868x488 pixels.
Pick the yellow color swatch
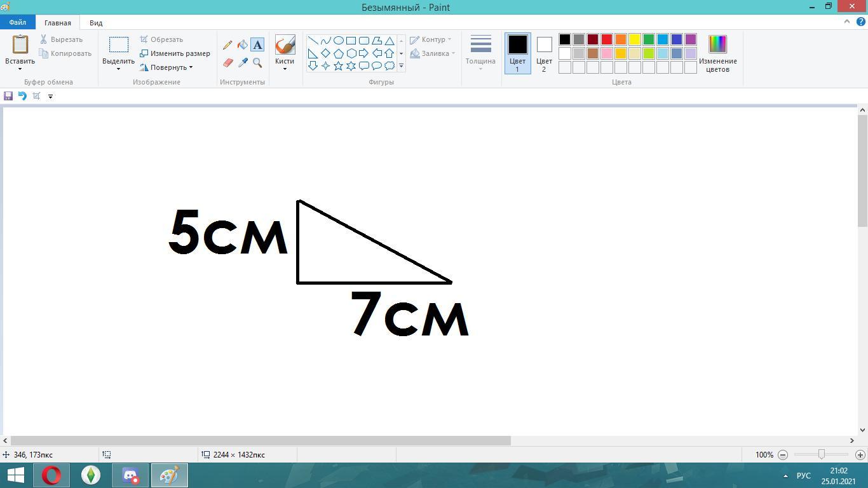point(635,39)
